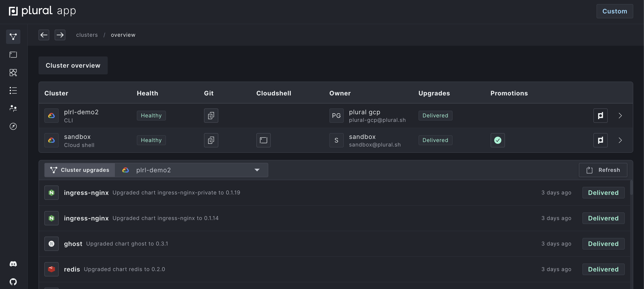Image resolution: width=644 pixels, height=289 pixels.
Task: Expand plrl-demo2 row chevron
Action: coord(620,116)
